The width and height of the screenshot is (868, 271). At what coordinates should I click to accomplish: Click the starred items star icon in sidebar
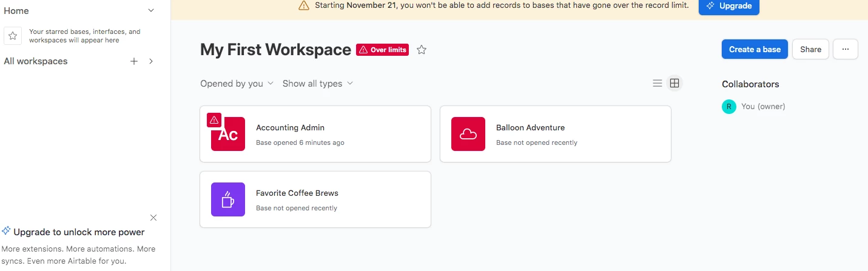[x=13, y=36]
